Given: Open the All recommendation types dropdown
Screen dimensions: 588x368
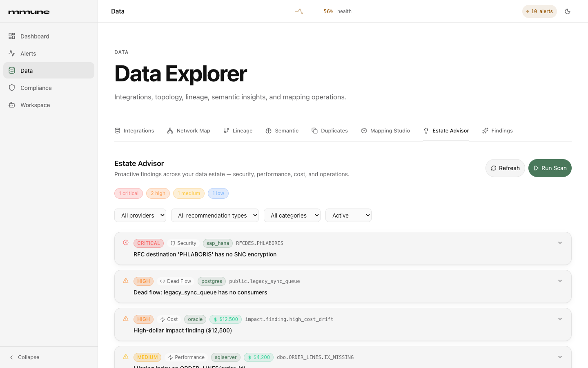Looking at the screenshot, I should coord(215,215).
